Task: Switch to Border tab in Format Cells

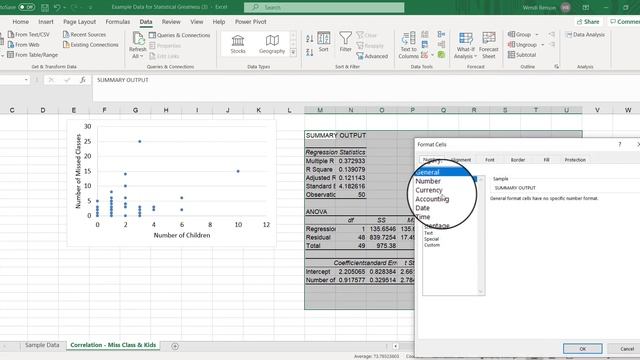Action: (518, 160)
